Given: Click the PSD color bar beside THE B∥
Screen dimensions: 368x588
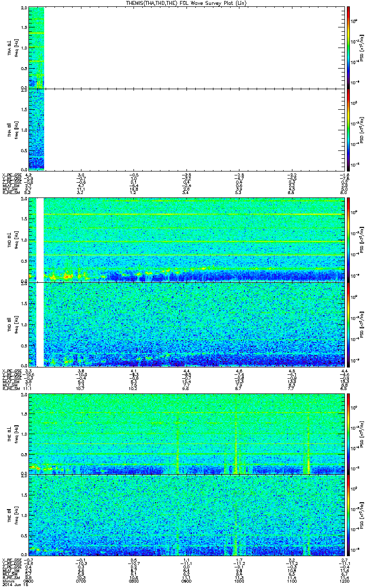Looking at the screenshot, I should [x=348, y=514].
